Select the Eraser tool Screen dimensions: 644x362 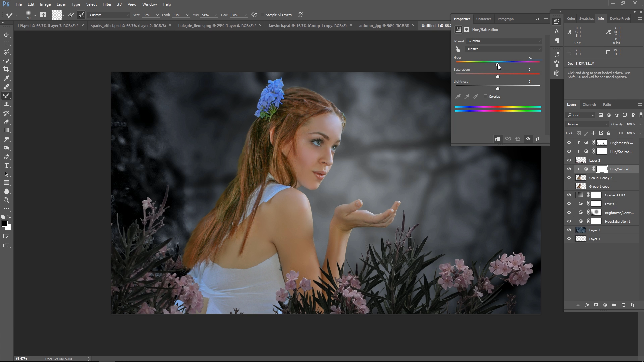pyautogui.click(x=6, y=122)
